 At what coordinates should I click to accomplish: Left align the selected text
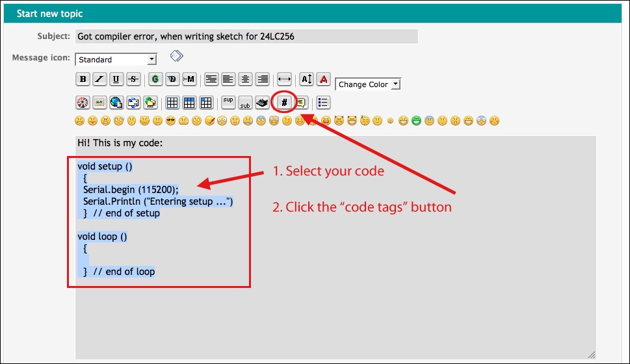pos(228,79)
